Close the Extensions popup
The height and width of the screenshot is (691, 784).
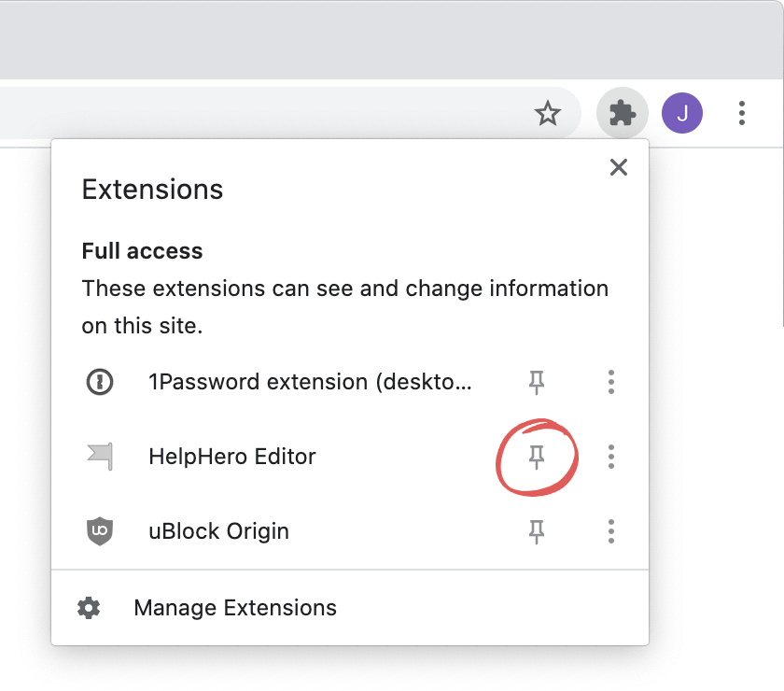coord(619,167)
